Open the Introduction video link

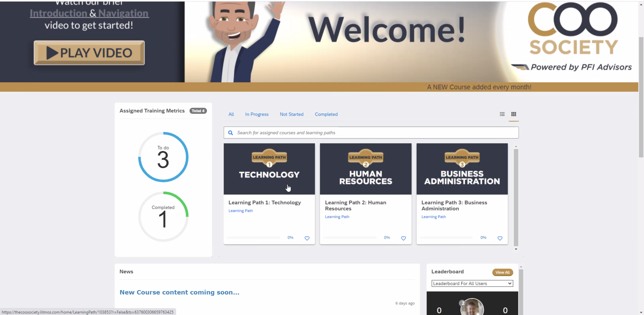pos(58,13)
